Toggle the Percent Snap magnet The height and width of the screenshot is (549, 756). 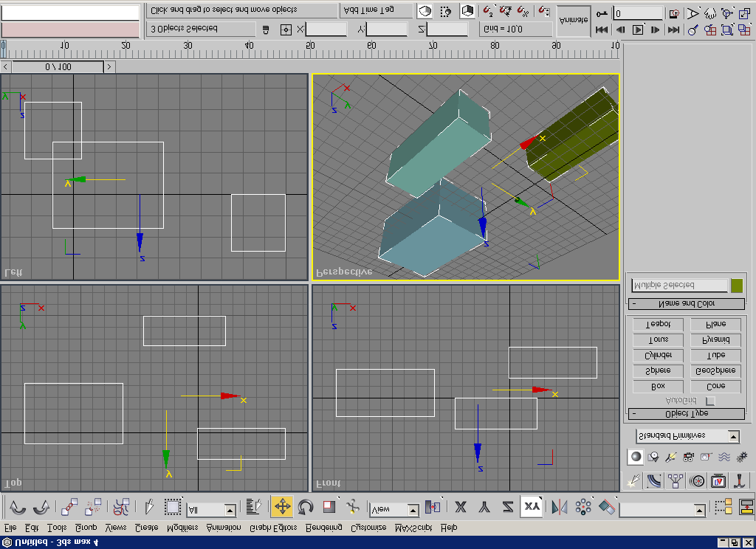pos(523,11)
